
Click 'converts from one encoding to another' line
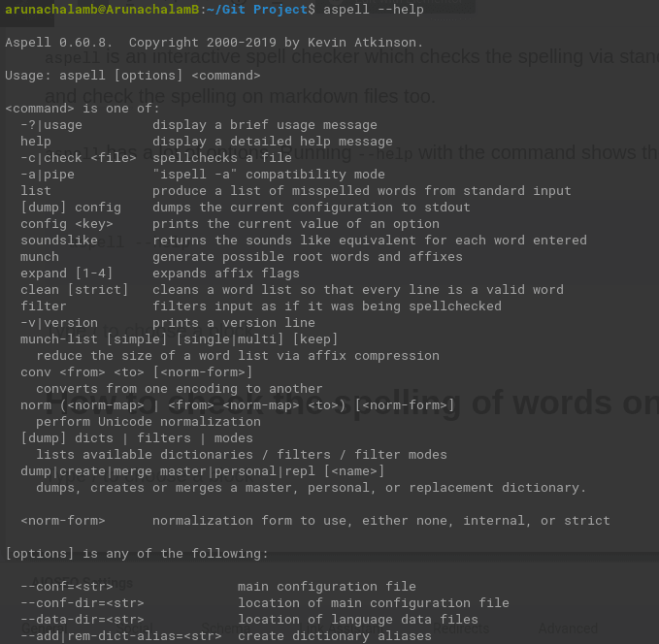click(179, 389)
